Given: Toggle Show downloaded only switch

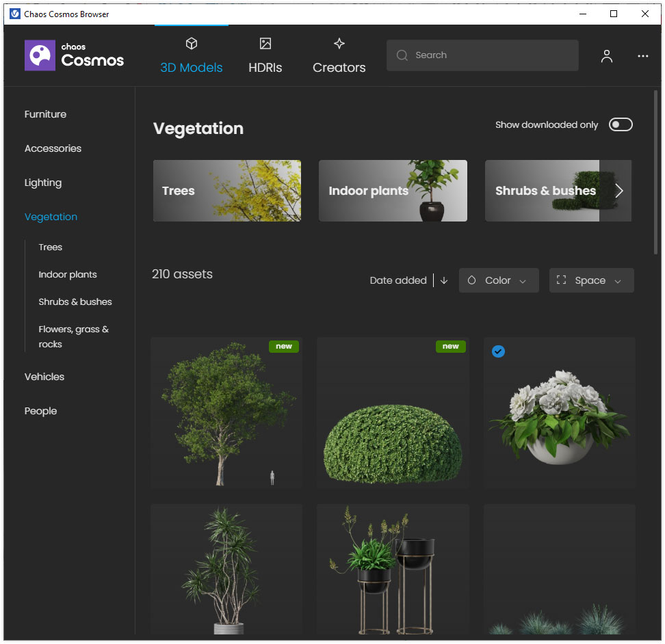Looking at the screenshot, I should [621, 124].
